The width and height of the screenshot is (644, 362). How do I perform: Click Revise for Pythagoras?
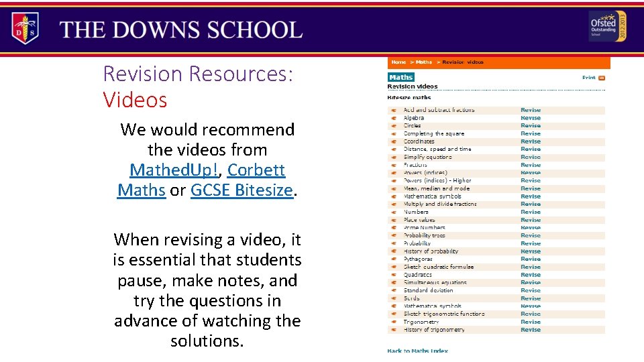[x=531, y=259]
